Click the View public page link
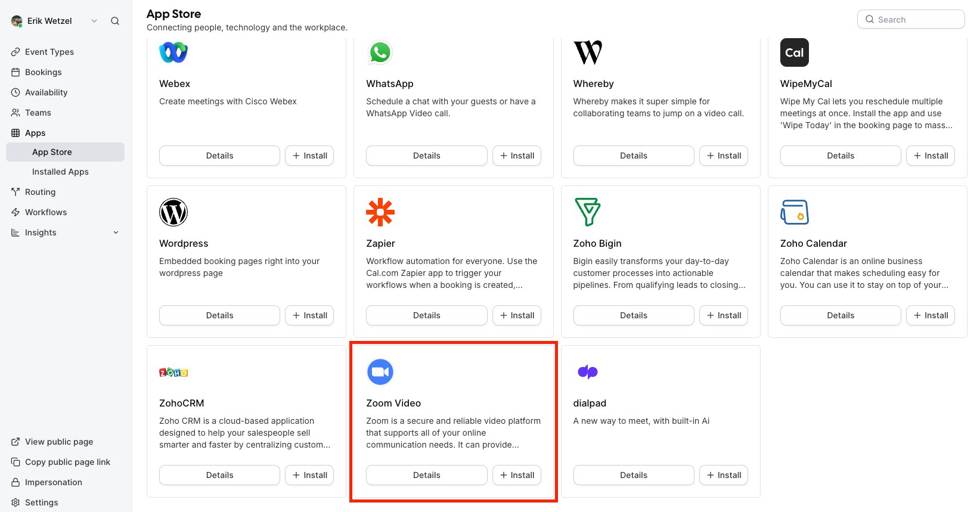Screen dimensions: 980x512 coord(59,442)
